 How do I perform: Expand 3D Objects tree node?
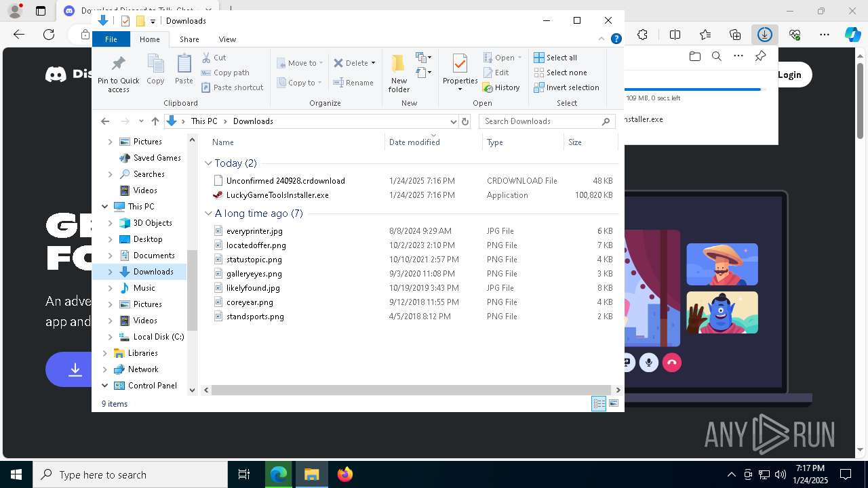point(111,223)
